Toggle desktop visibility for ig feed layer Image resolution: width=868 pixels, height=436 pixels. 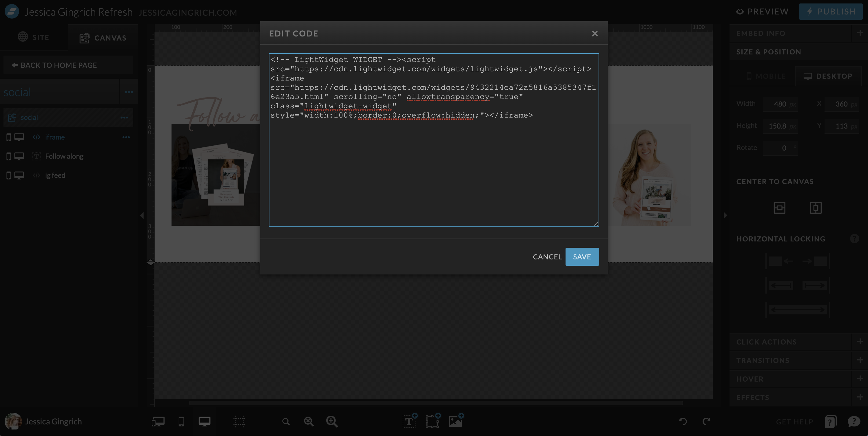tap(19, 175)
